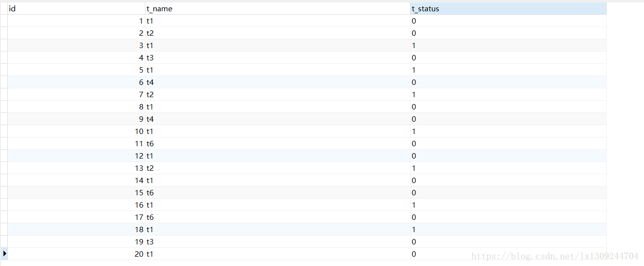
Task: Select t_name cell t1 in row 12
Action: coord(278,156)
